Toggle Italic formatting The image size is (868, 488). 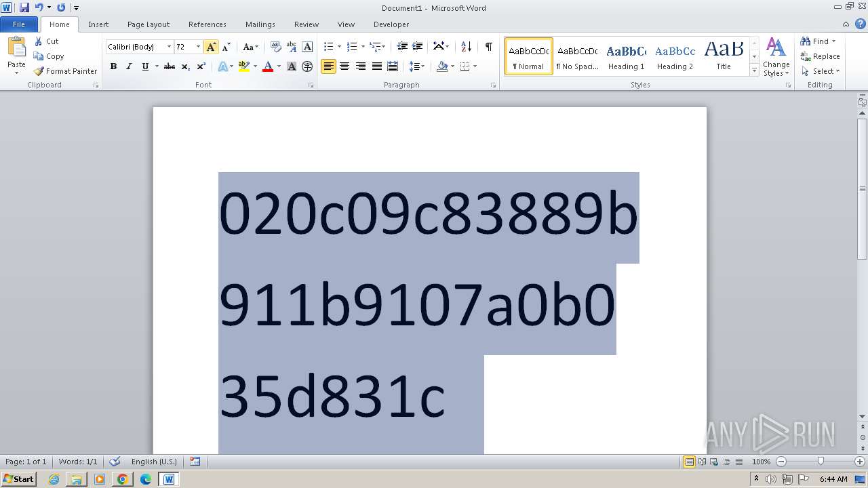[x=129, y=66]
